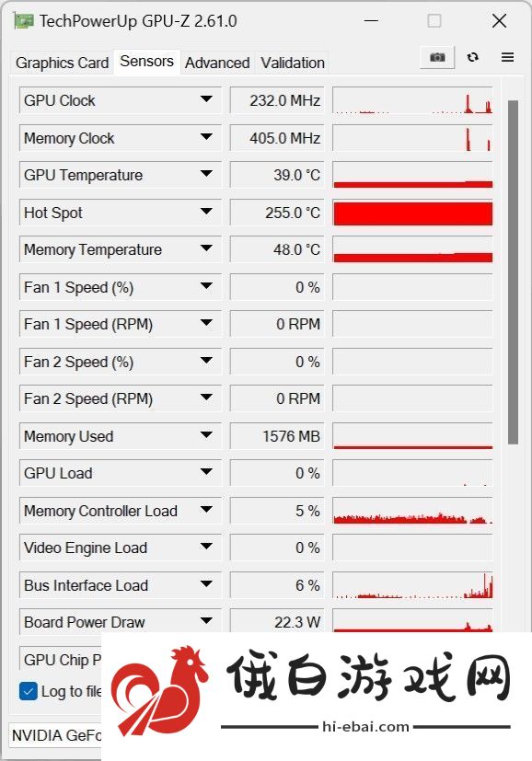Take a screenshot with the camera icon
This screenshot has height=761, width=532.
pyautogui.click(x=437, y=57)
